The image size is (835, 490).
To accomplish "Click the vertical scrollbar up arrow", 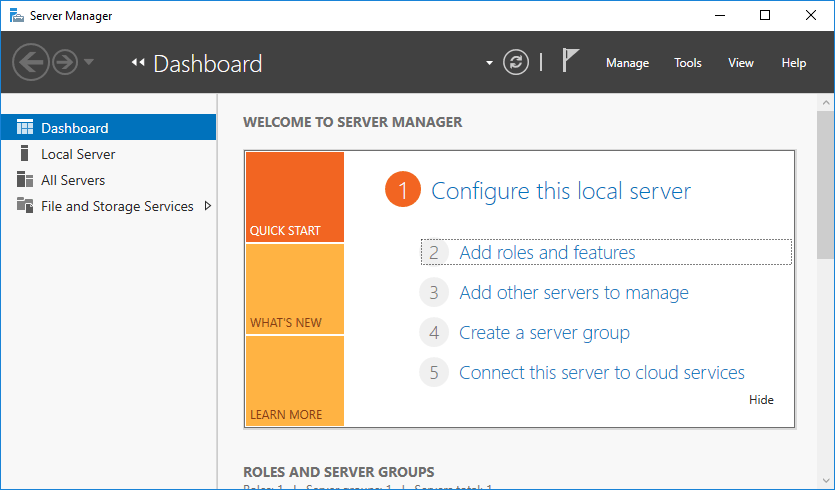I will tap(826, 103).
